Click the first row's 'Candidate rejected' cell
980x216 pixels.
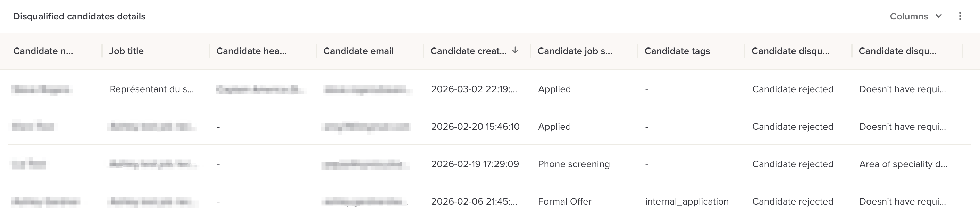(x=793, y=89)
